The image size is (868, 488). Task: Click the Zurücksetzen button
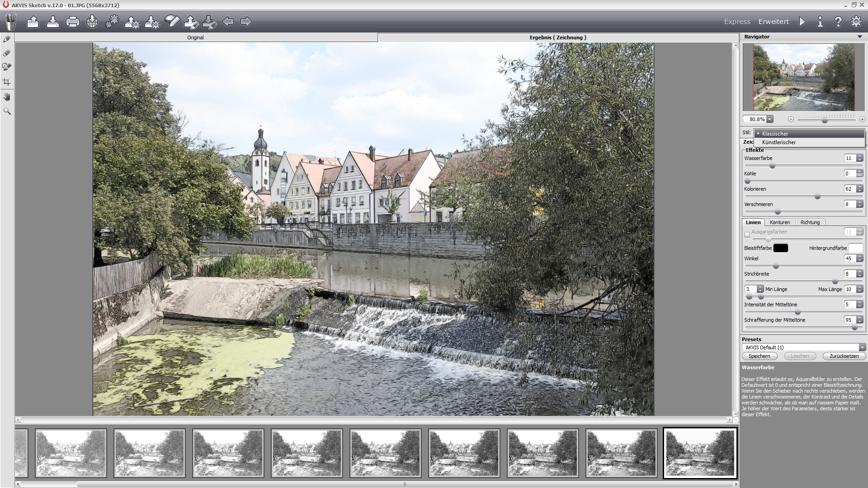pos(844,356)
